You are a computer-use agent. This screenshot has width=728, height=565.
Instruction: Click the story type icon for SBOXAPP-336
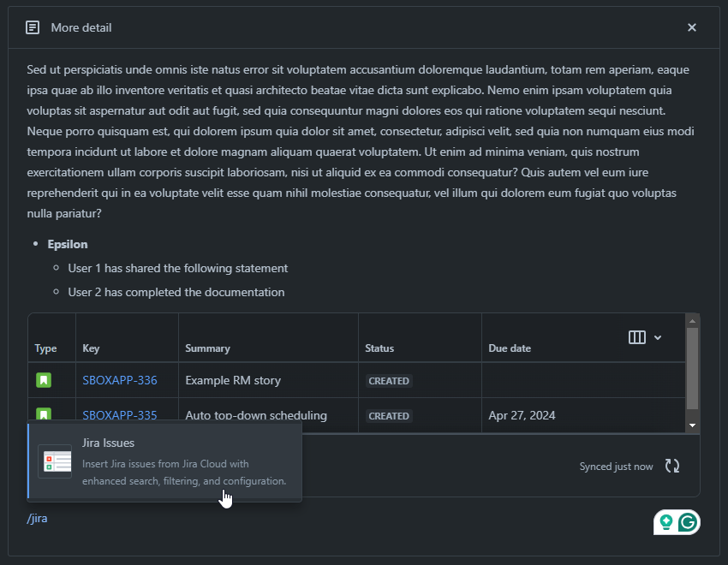coord(44,380)
